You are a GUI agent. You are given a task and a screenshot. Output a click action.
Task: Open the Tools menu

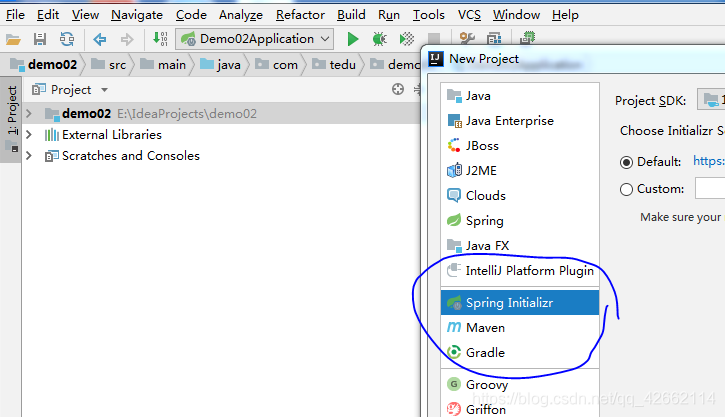click(x=429, y=15)
